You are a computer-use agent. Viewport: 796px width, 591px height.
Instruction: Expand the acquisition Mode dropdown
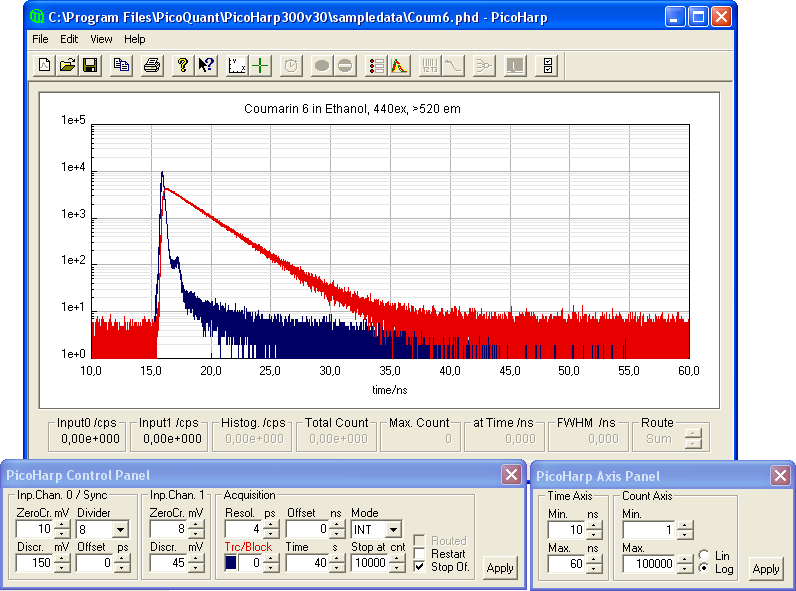tap(393, 530)
